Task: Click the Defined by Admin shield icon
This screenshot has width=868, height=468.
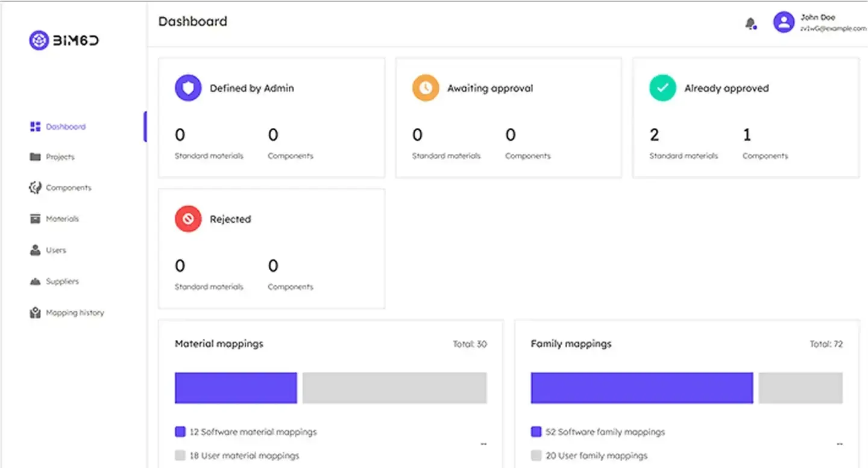Action: click(188, 88)
